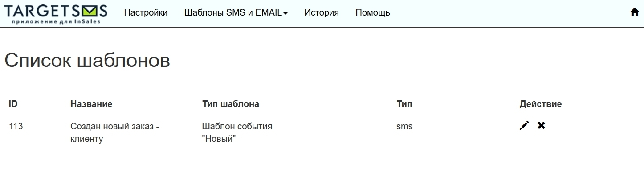Viewport: 644px width, 169px height.
Task: Edit template 113 with the pencil icon
Action: click(x=525, y=126)
